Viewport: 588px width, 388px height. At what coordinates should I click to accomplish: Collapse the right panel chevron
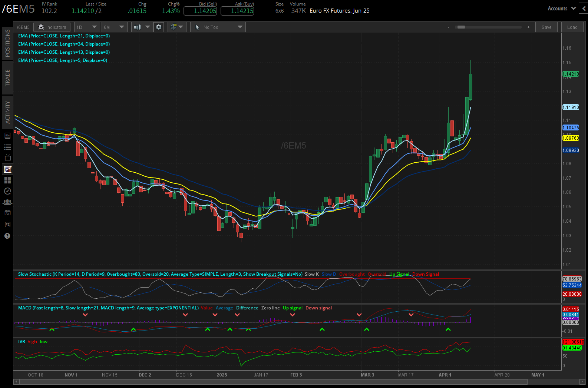584,9
